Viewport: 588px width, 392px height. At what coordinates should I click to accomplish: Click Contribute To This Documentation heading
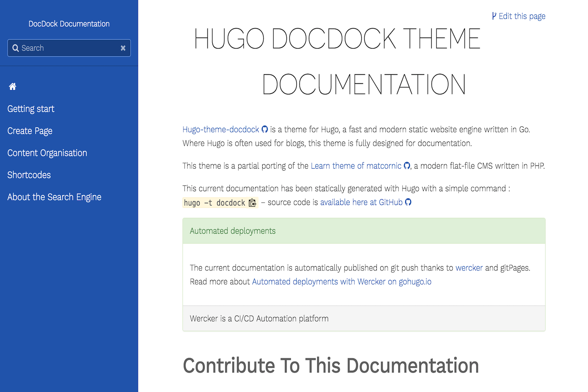pos(331,366)
